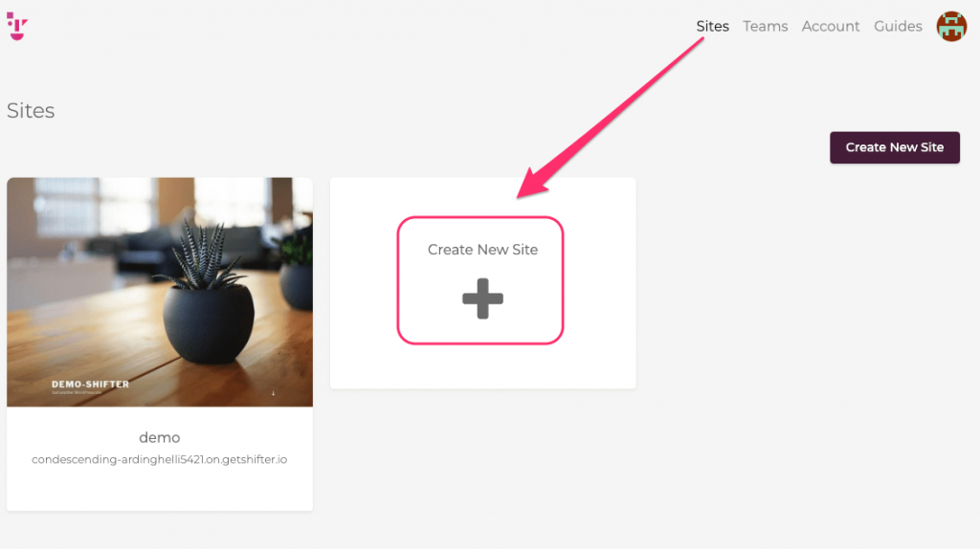Click the DEMO-SHIFTER title in the thumbnail
Screen dimensions: 980x549
coord(91,384)
